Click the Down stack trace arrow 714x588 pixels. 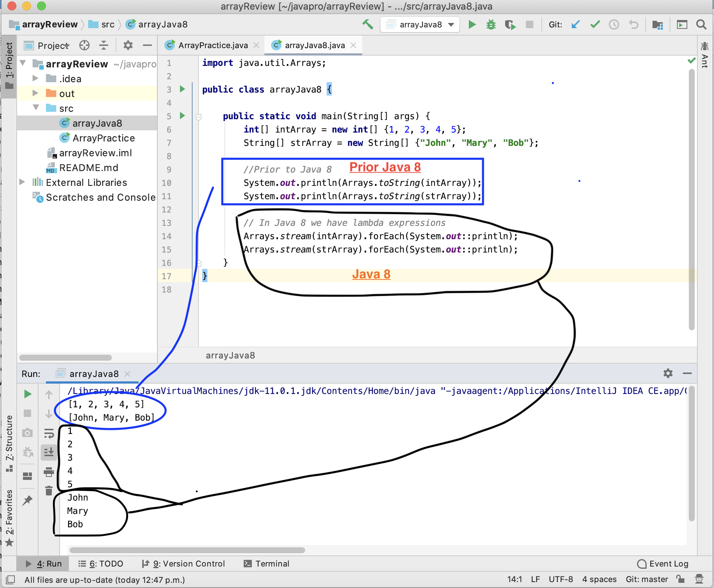click(x=49, y=414)
